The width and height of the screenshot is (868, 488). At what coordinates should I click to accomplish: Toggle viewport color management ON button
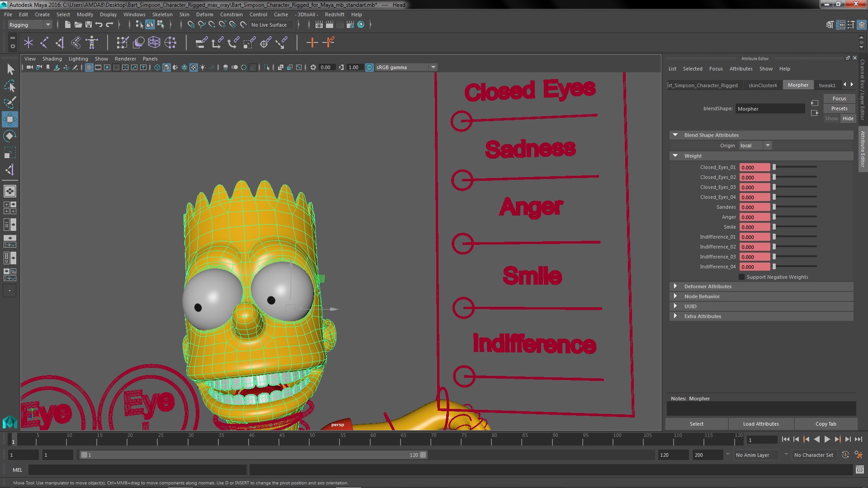(369, 67)
